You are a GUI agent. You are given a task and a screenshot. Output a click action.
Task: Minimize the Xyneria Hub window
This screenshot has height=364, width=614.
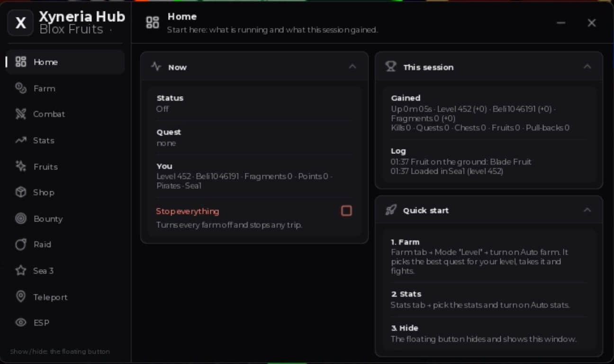[x=561, y=23]
